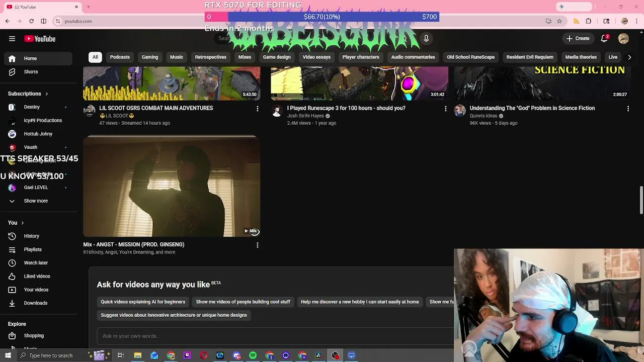Open Playlists in sidebar
Screen dimensions: 644x362
(x=39, y=249)
